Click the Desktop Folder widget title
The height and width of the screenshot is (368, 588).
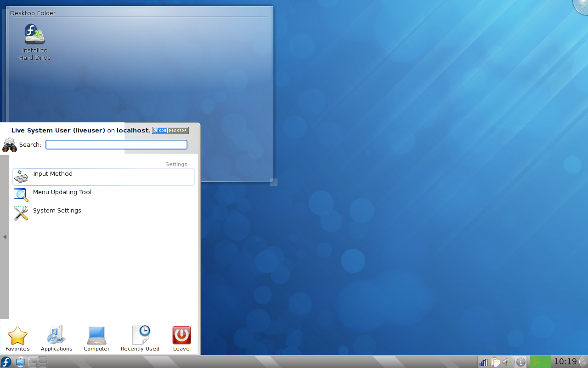(x=33, y=13)
